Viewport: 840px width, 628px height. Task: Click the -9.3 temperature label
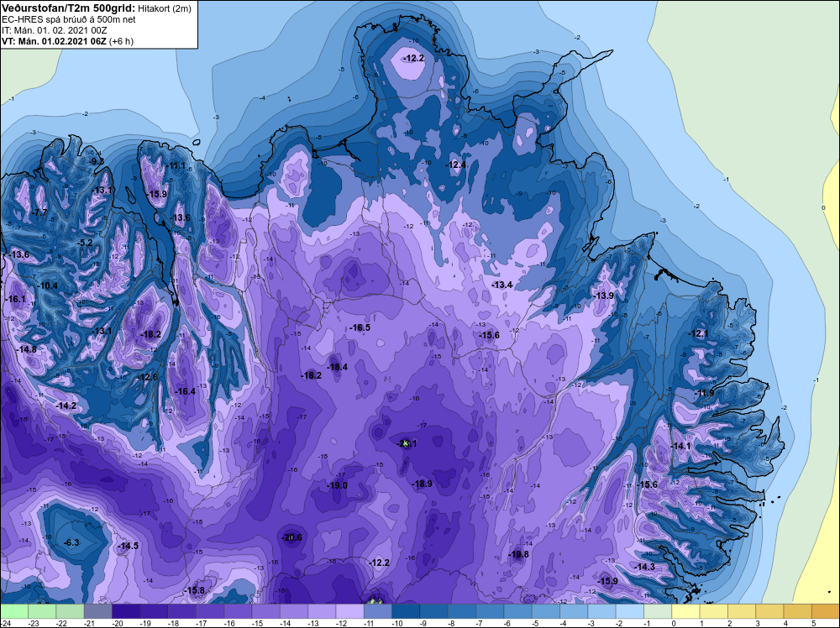point(96,161)
